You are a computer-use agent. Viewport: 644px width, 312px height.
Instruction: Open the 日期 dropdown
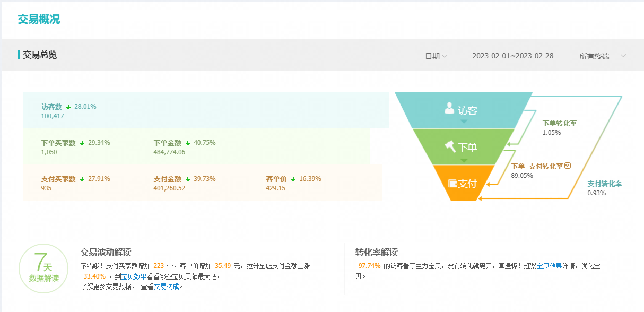pyautogui.click(x=436, y=56)
